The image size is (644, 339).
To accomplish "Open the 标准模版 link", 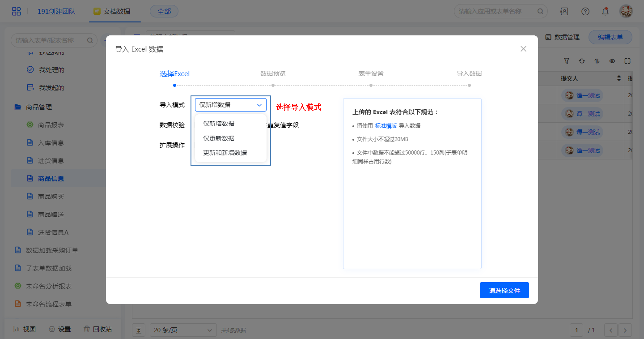I will [386, 126].
